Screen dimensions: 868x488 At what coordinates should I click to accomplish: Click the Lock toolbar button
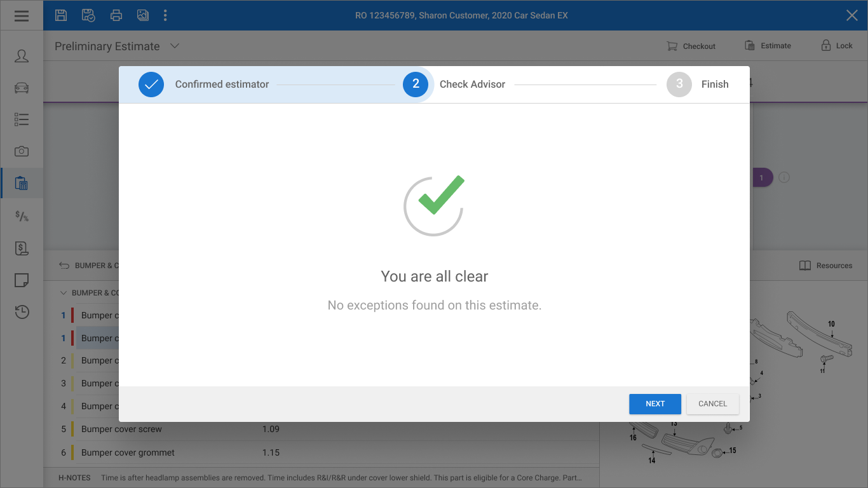coord(837,46)
